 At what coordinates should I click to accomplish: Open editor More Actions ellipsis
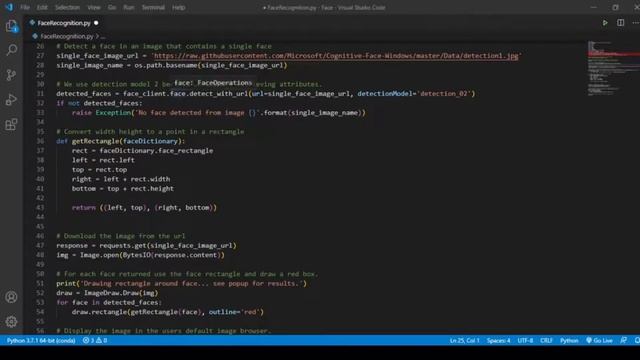(635, 23)
